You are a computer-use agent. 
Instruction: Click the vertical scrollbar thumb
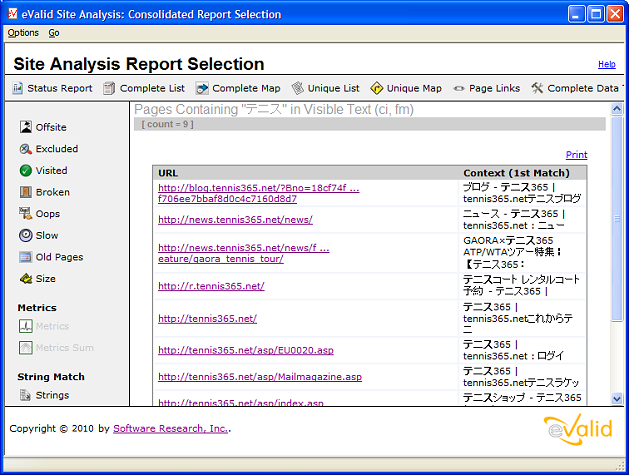tap(617, 218)
